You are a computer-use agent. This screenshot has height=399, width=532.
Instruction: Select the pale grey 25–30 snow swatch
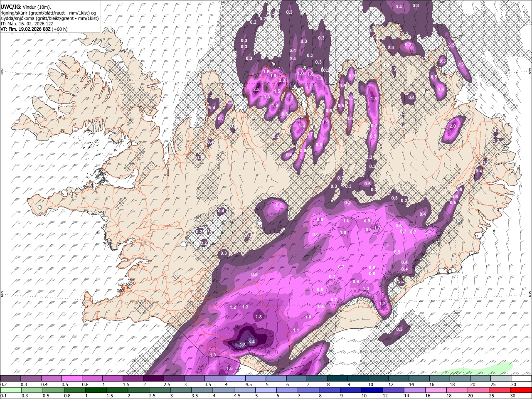(x=500, y=379)
